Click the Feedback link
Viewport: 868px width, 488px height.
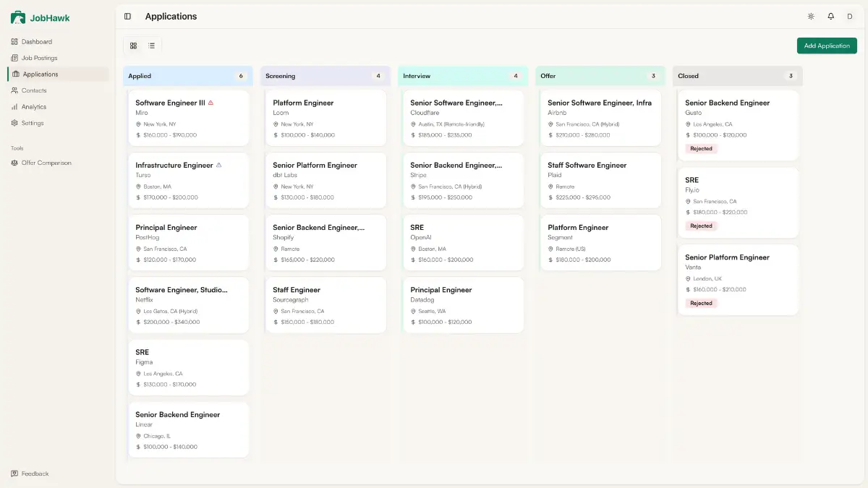tap(30, 474)
